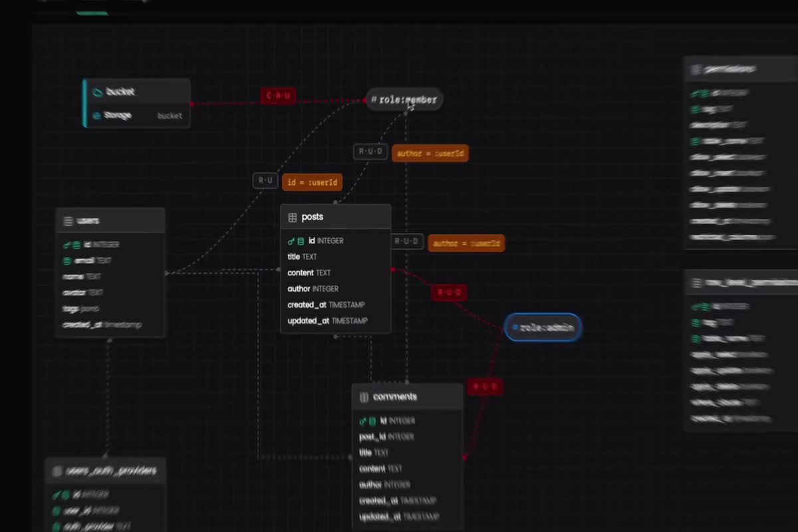Select the bucket node header
The height and width of the screenshot is (532, 798).
[x=138, y=92]
